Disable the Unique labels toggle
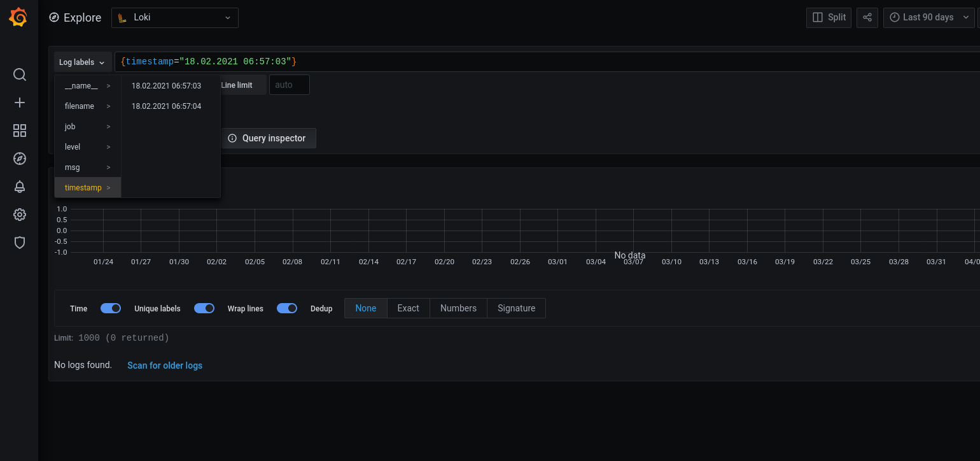 (204, 308)
